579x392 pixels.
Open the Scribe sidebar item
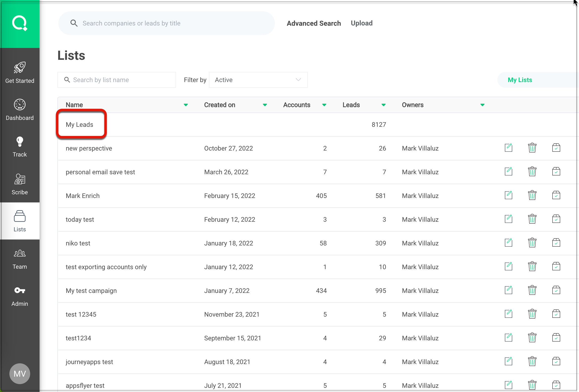point(20,184)
